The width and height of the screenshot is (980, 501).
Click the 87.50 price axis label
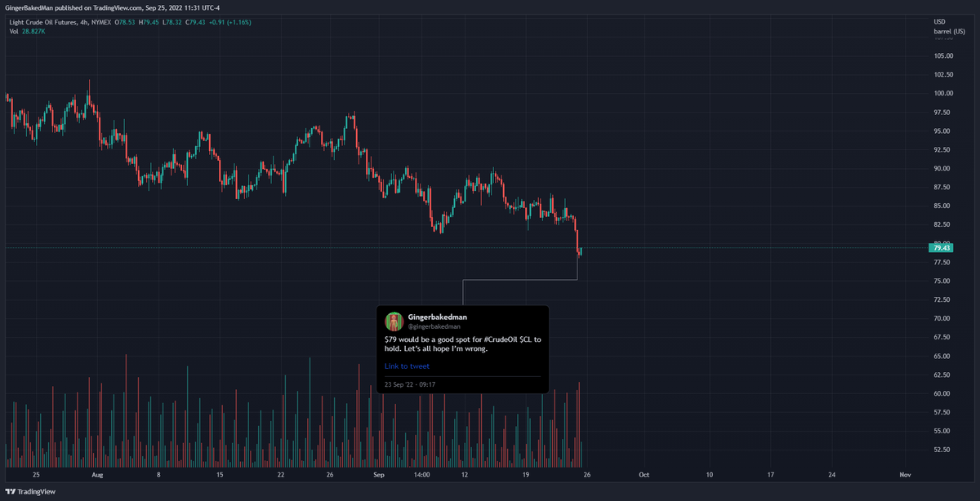(942, 187)
